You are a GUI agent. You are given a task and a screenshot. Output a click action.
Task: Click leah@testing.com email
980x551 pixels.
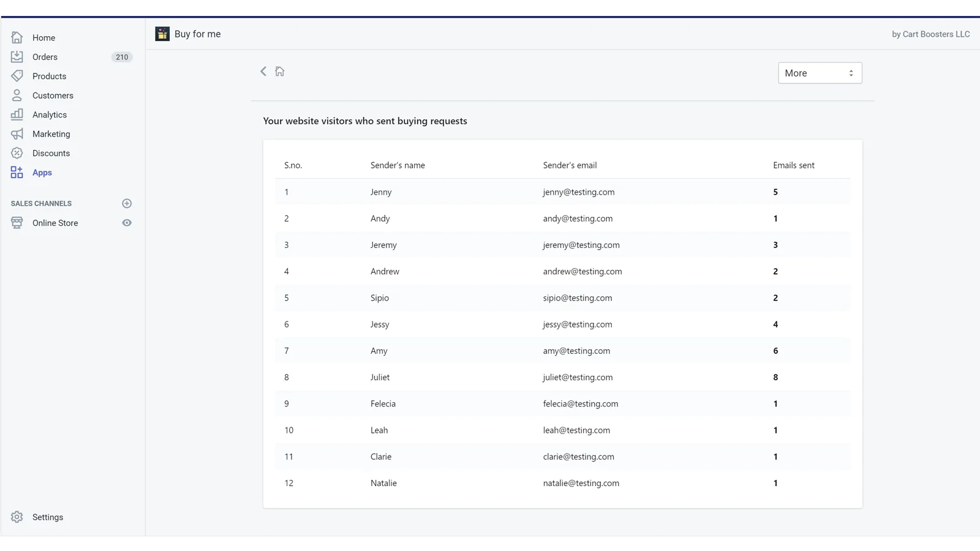click(x=576, y=430)
